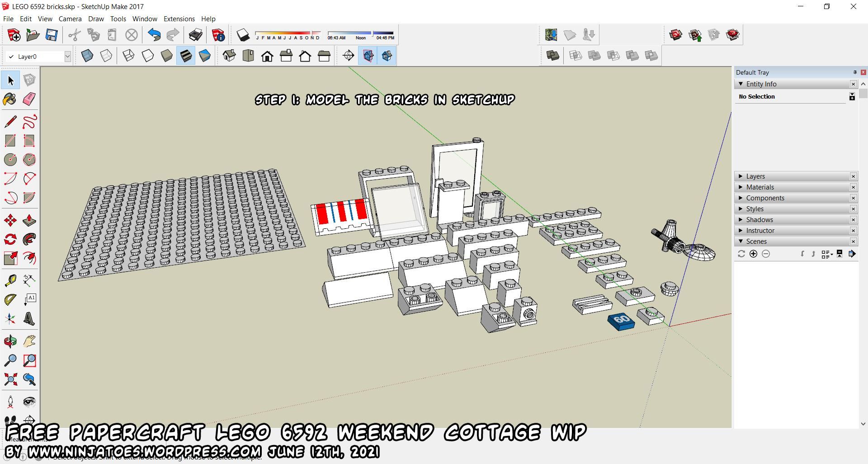The image size is (868, 464).
Task: Toggle X-Ray face style
Action: click(87, 56)
